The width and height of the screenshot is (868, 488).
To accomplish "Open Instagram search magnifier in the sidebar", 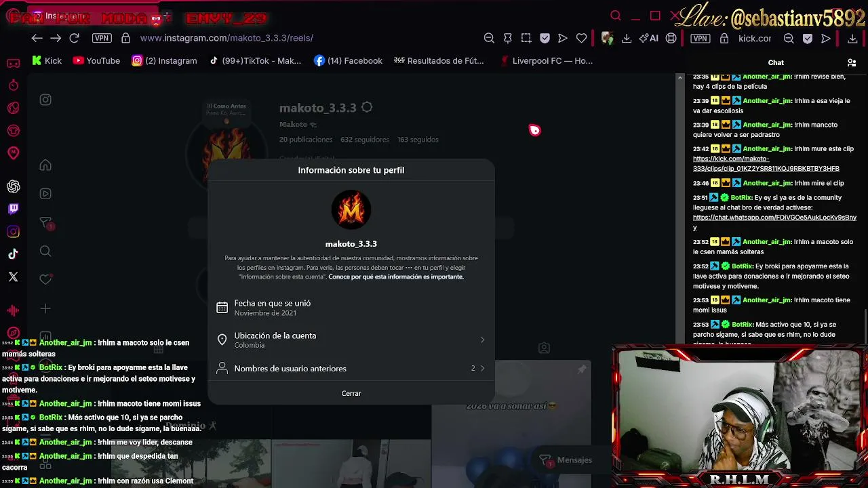I will 45,251.
